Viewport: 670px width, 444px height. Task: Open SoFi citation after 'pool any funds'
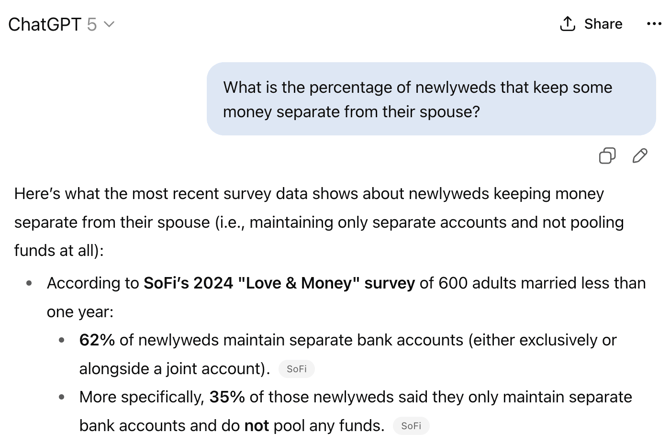[x=411, y=426]
